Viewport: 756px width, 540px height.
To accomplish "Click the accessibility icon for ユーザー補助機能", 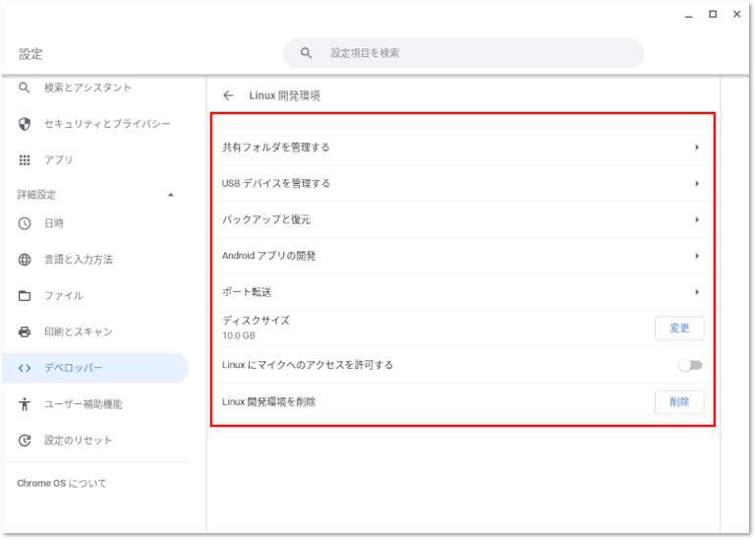I will (x=26, y=404).
